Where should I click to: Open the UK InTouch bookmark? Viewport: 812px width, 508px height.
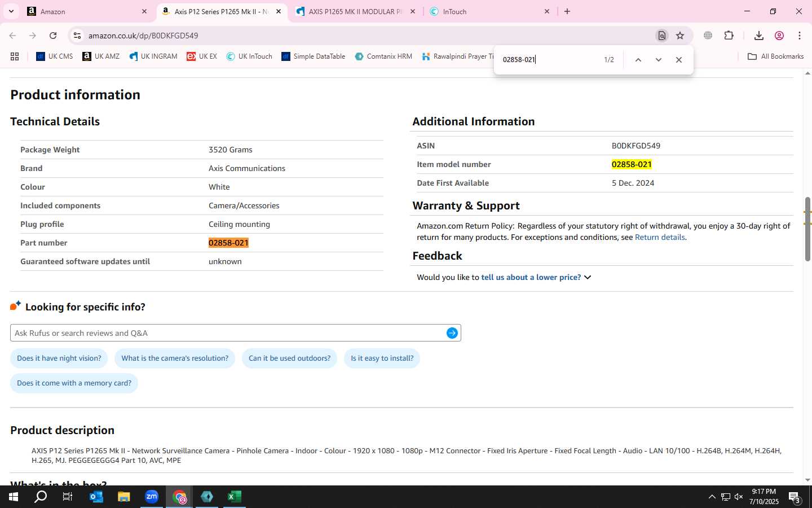pyautogui.click(x=249, y=56)
